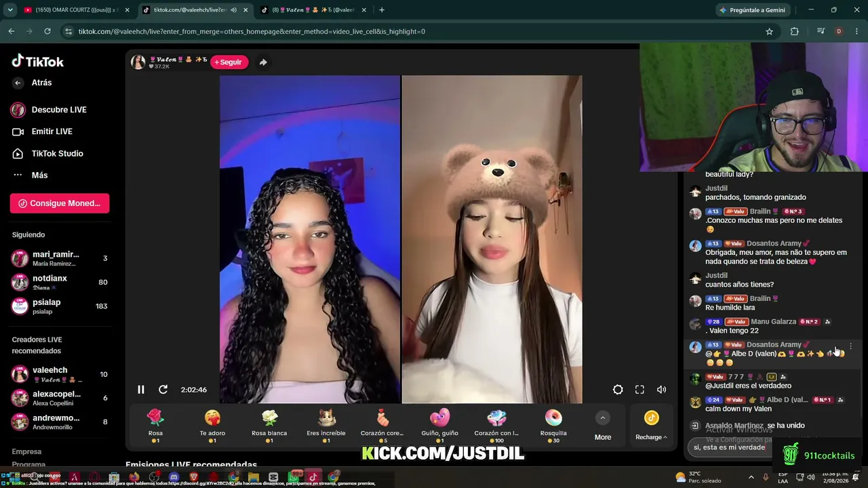Open the Chrome profile avatar menu

[x=839, y=31]
